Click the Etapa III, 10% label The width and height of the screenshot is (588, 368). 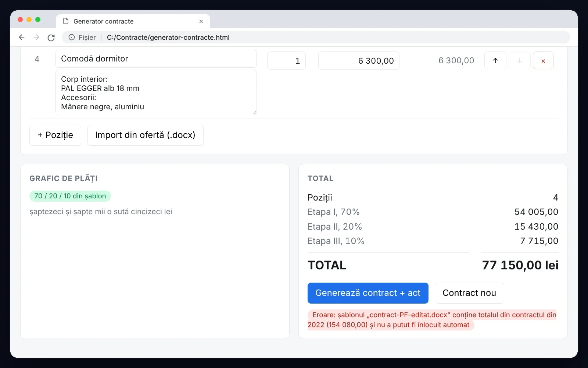pyautogui.click(x=336, y=241)
